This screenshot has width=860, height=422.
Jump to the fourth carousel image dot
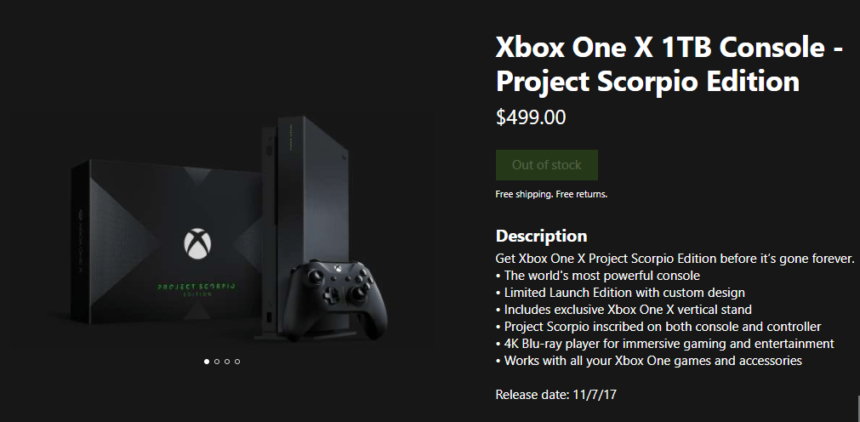[237, 361]
